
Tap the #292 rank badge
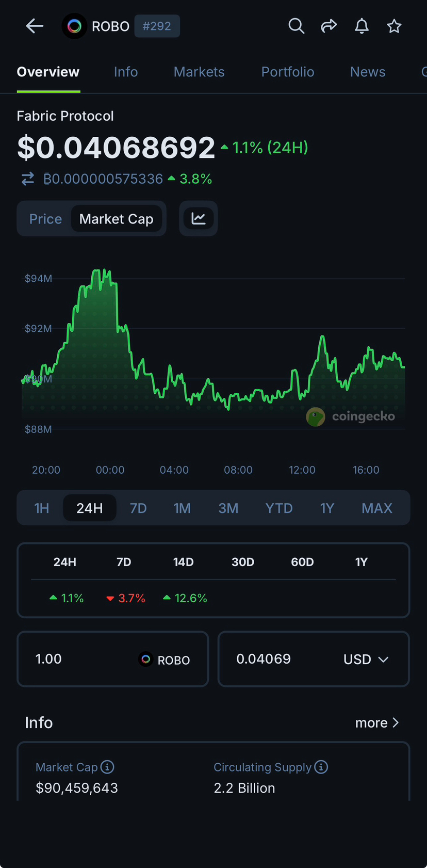(157, 26)
